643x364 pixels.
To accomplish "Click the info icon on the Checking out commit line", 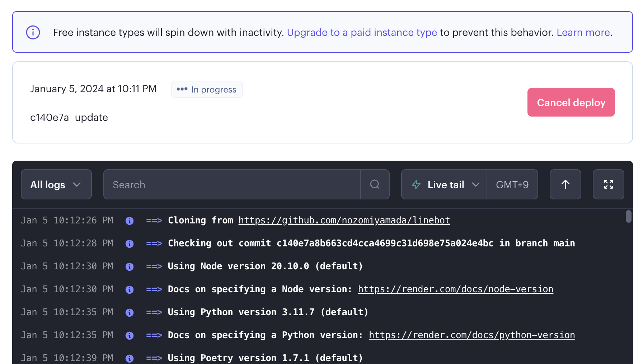I will [130, 244].
